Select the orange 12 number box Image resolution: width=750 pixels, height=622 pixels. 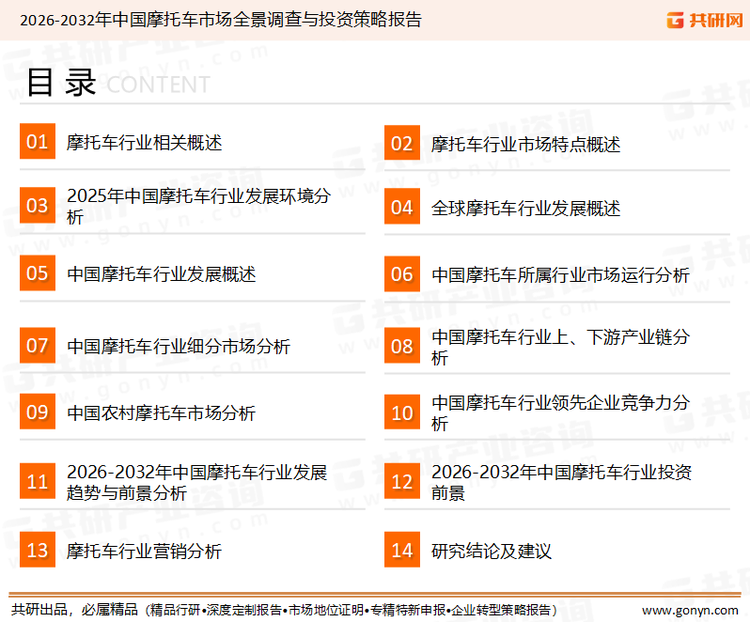tap(402, 481)
